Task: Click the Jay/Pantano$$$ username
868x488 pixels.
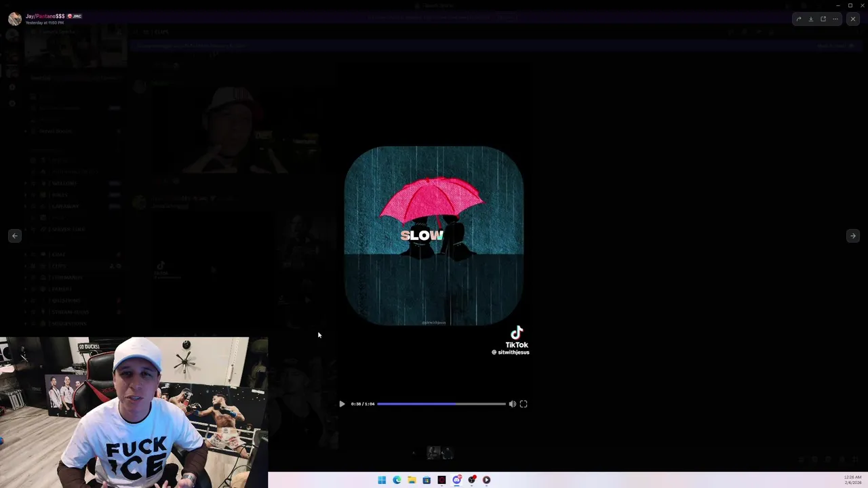Action: 45,16
